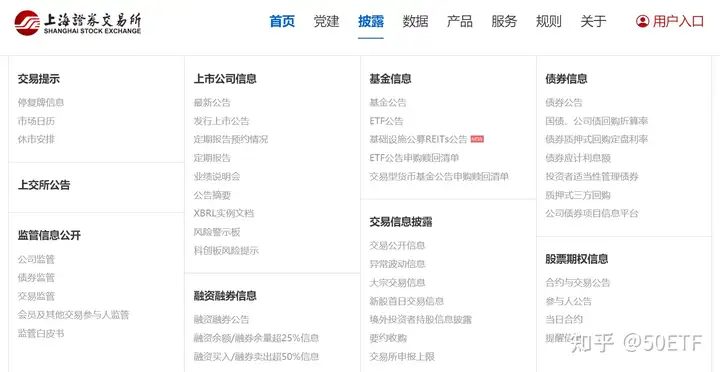720x372 pixels.
Task: Click the red NEW badge icon
Action: click(x=477, y=139)
